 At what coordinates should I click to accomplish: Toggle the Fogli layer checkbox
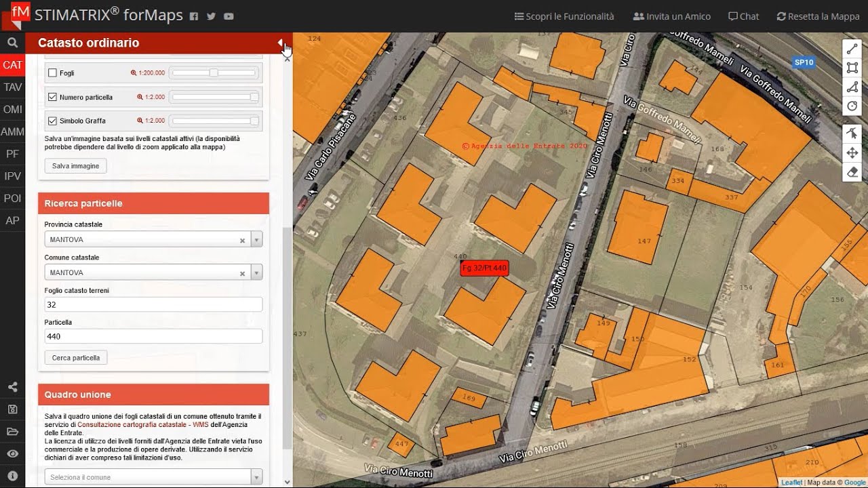(52, 73)
